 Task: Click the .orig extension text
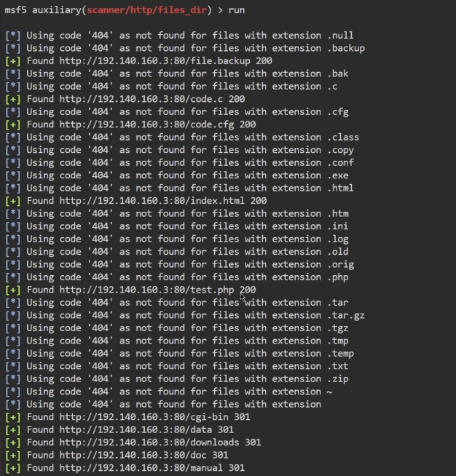coord(340,264)
